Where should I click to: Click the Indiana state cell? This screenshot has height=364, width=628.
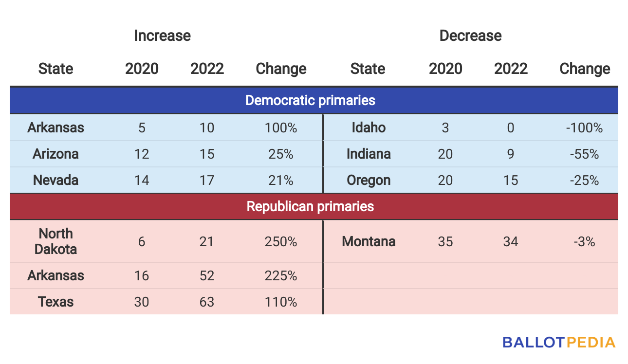(x=369, y=154)
